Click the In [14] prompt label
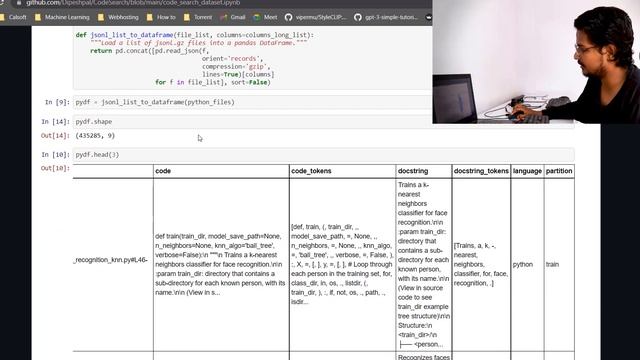The width and height of the screenshot is (640, 360). tap(55, 122)
